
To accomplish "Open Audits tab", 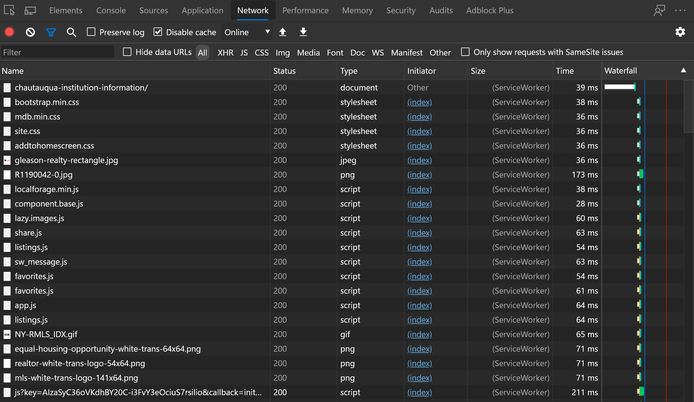I will click(441, 10).
